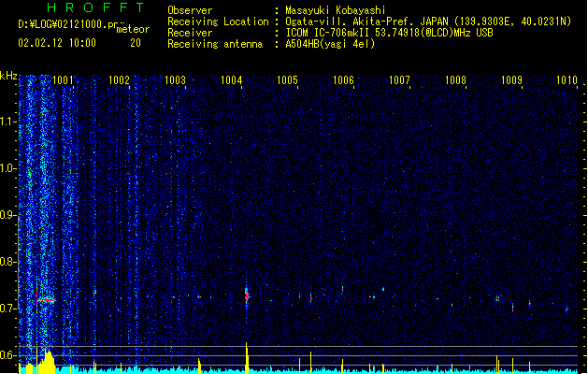Click the 'Receiving antenna' label
Image resolution: width=588 pixels, height=374 pixels.
[x=215, y=44]
